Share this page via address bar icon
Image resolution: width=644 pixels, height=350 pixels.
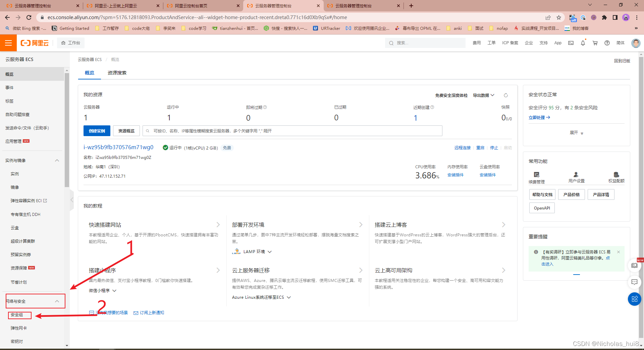(x=548, y=17)
